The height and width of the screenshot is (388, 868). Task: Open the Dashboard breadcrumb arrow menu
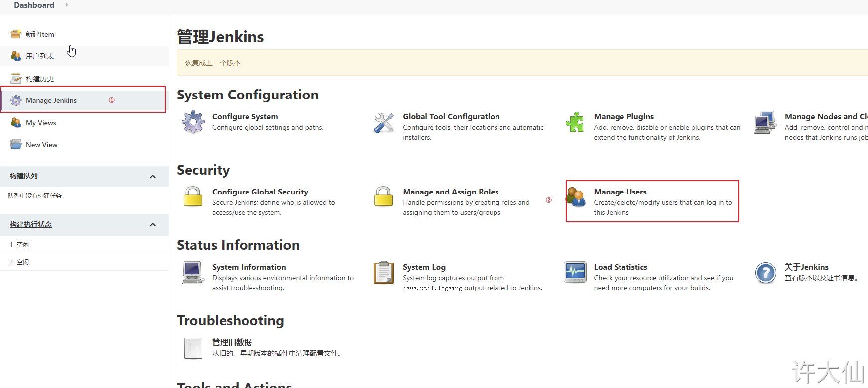pos(67,5)
